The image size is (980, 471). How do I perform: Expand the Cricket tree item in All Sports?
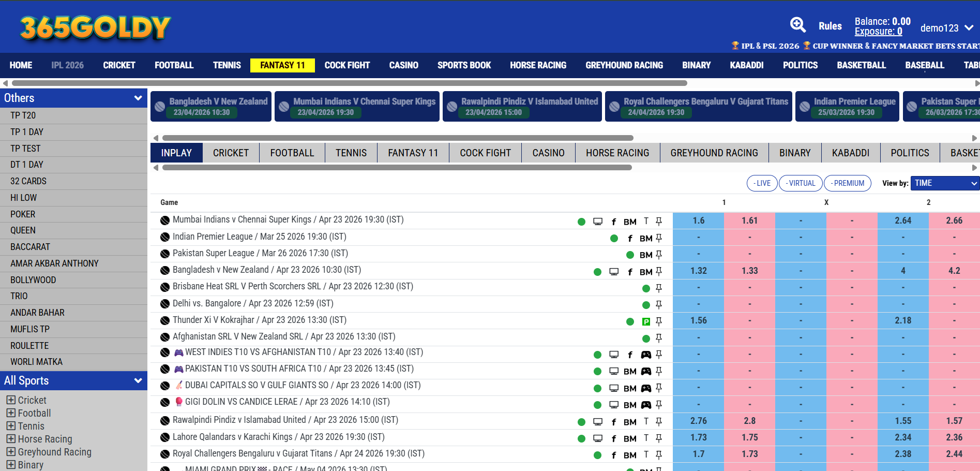(x=11, y=400)
